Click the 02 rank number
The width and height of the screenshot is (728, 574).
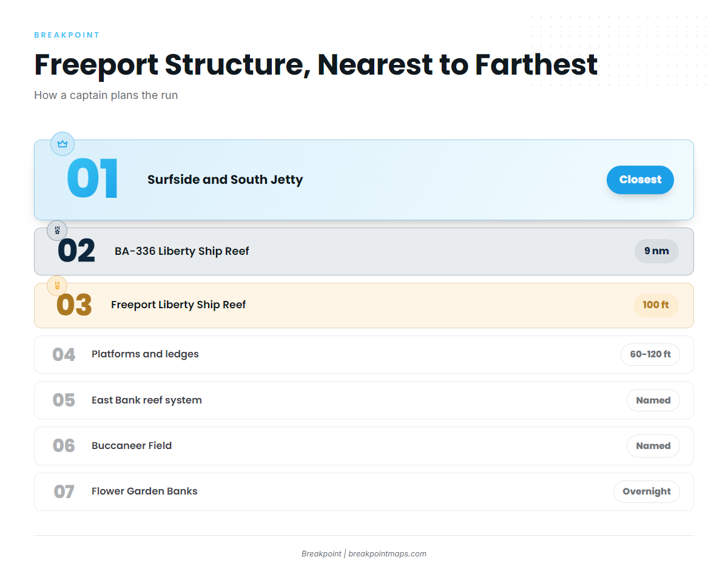click(76, 251)
